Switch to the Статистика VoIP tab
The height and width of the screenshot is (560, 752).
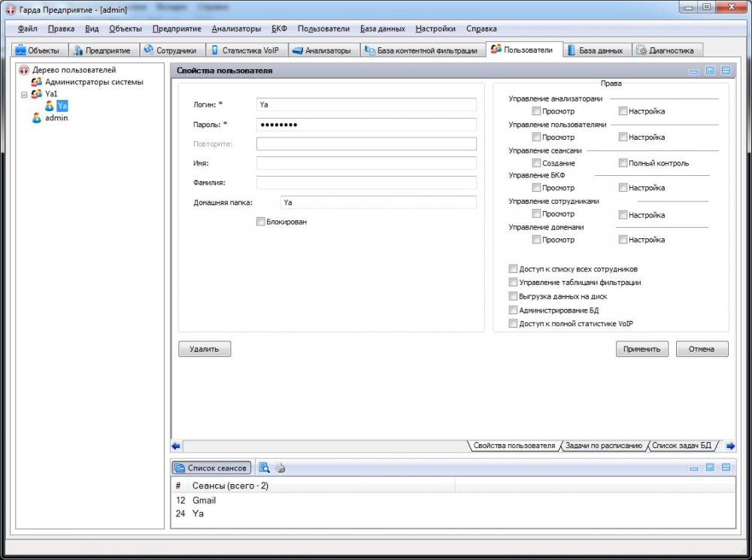click(x=245, y=50)
